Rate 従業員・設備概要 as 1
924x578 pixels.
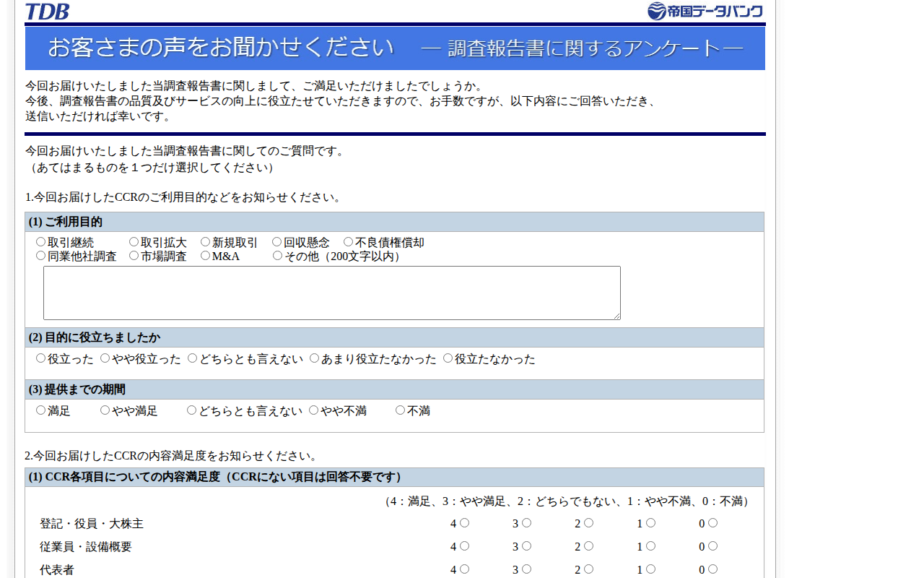pos(650,545)
